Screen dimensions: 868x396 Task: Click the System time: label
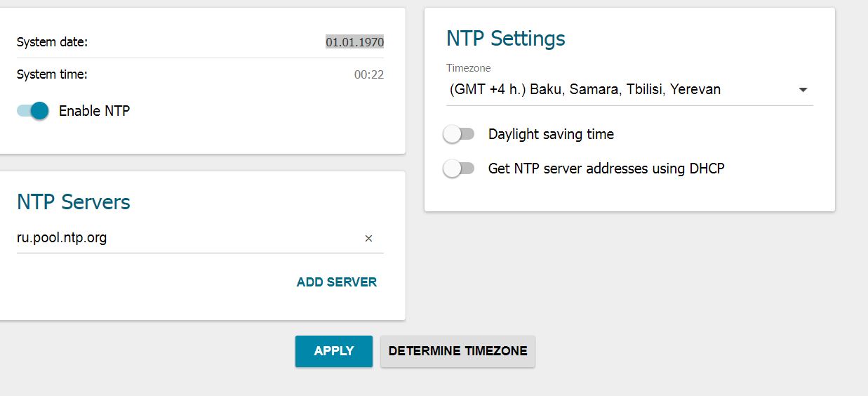pyautogui.click(x=52, y=74)
